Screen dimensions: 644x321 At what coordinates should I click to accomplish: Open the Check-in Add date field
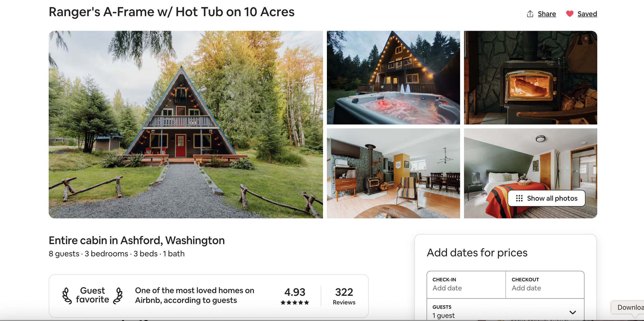[x=466, y=285]
